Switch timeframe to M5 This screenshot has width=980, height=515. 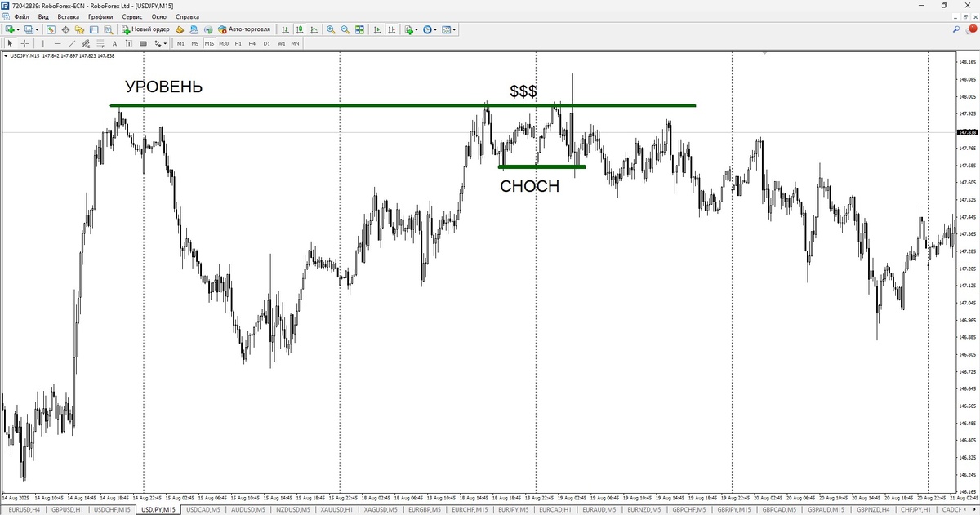point(195,43)
